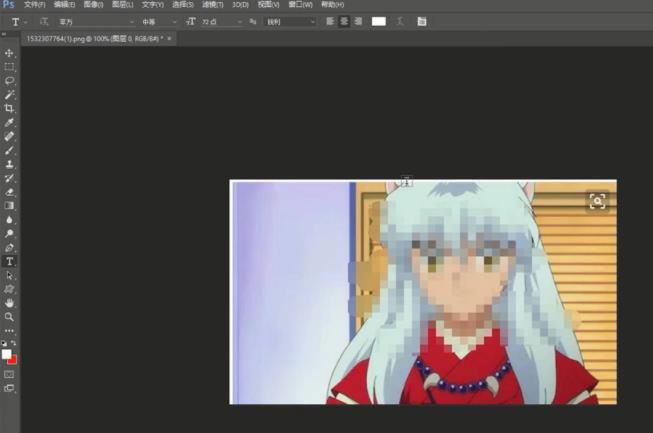653x433 pixels.
Task: Switch to the 1532307764(1).png document tab
Action: (x=90, y=38)
